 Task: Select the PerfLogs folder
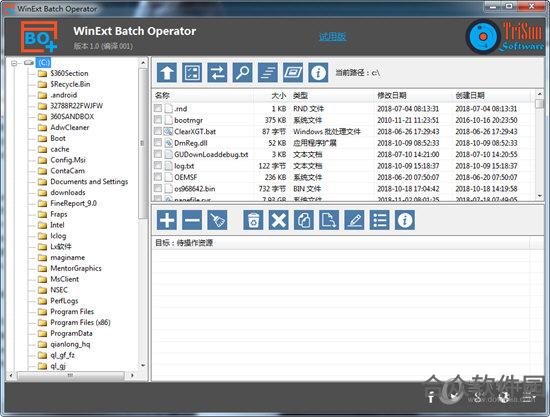click(64, 301)
